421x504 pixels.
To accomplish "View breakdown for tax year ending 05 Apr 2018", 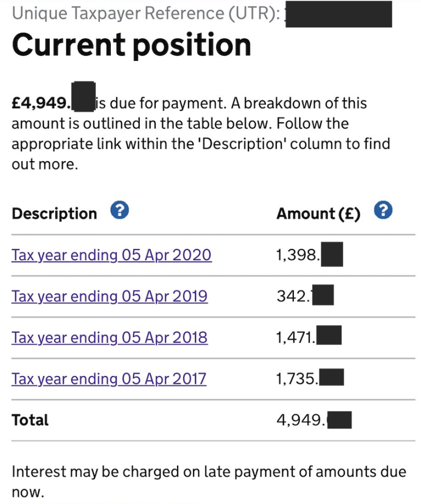I will [109, 338].
